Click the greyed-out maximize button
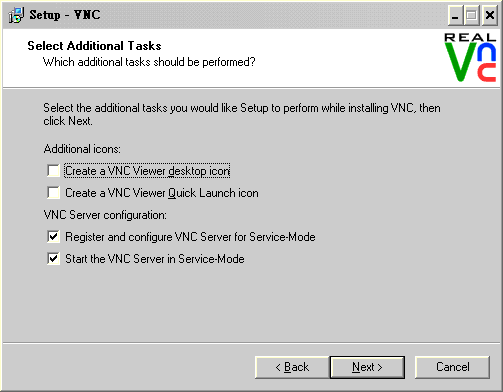This screenshot has height=392, width=503. click(471, 15)
